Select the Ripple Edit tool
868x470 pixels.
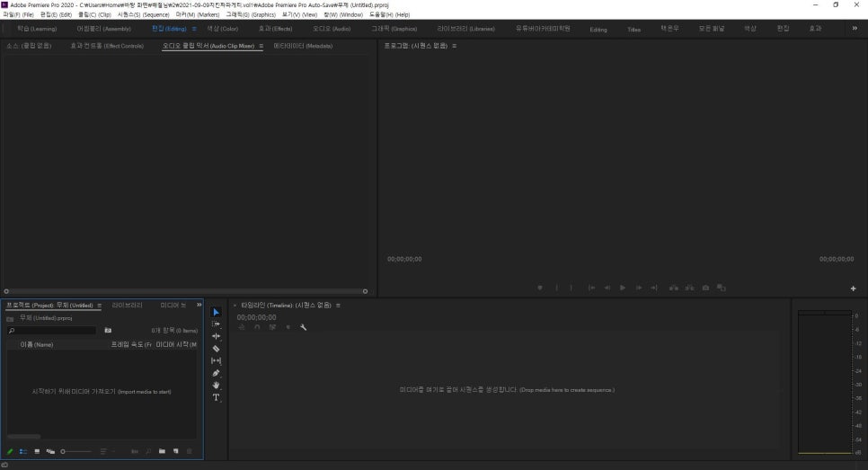[x=216, y=336]
